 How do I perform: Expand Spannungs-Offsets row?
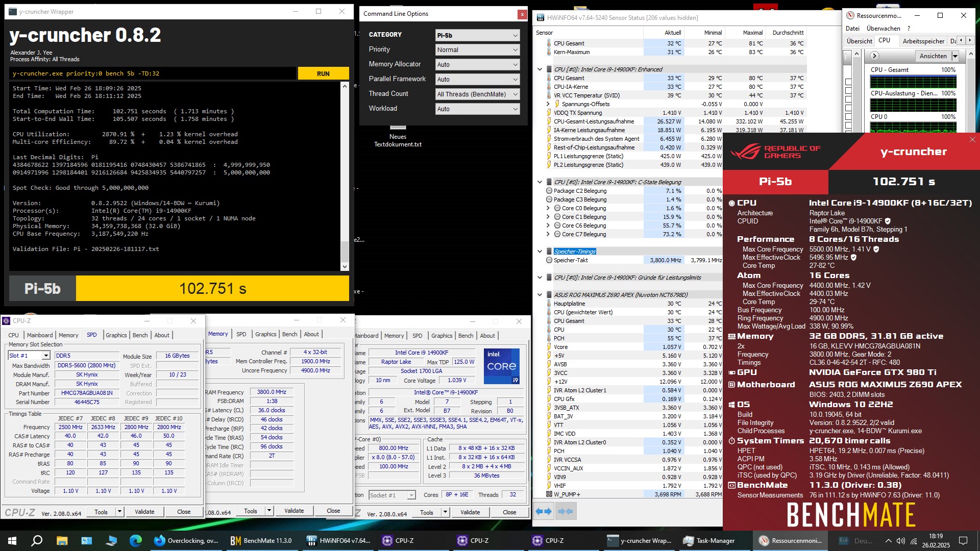point(548,104)
